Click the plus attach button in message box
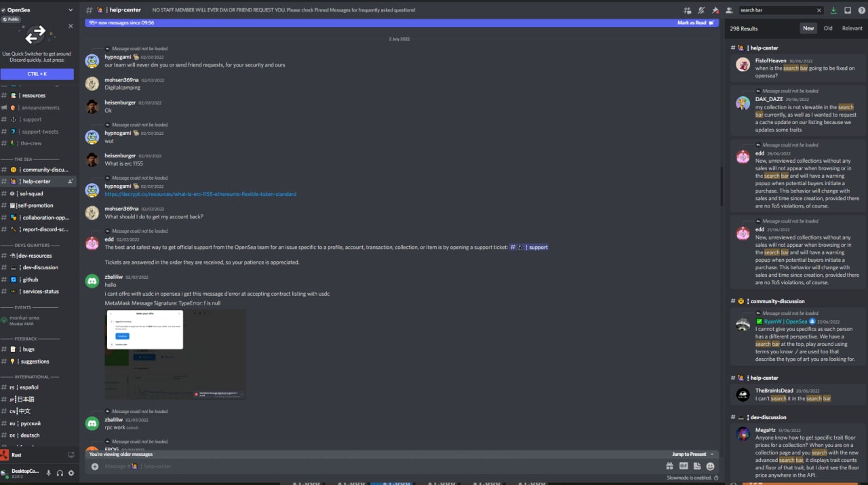868x485 pixels. (95, 466)
